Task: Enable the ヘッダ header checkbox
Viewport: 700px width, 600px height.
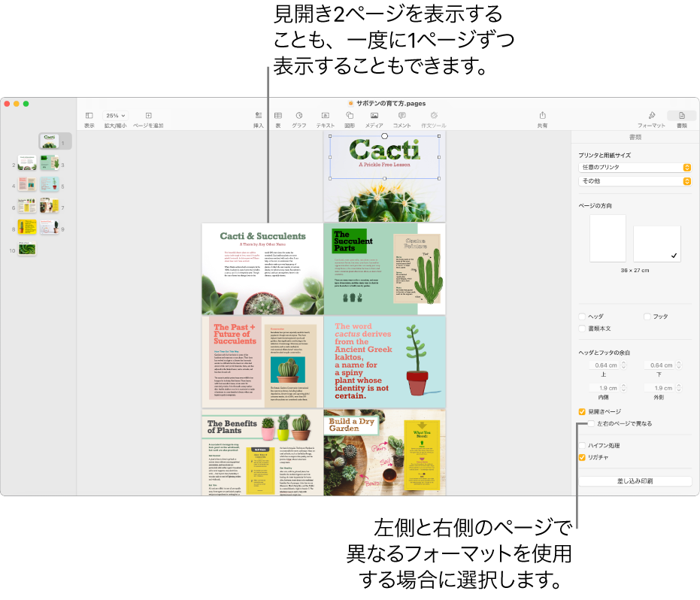Action: [582, 317]
